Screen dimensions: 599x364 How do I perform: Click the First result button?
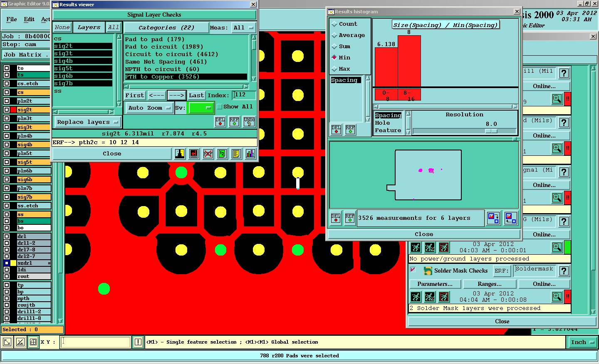tap(135, 95)
